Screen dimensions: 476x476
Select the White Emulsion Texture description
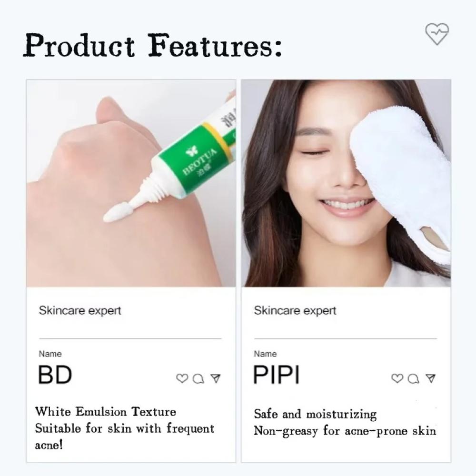[x=124, y=428]
